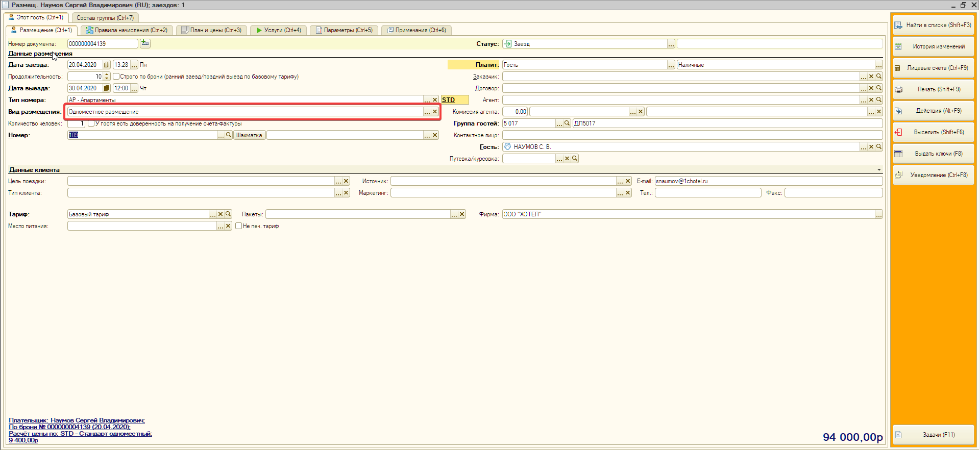Viewport: 980px width, 450px height.
Task: Click Печать (Shift+F9) button
Action: pyautogui.click(x=933, y=89)
